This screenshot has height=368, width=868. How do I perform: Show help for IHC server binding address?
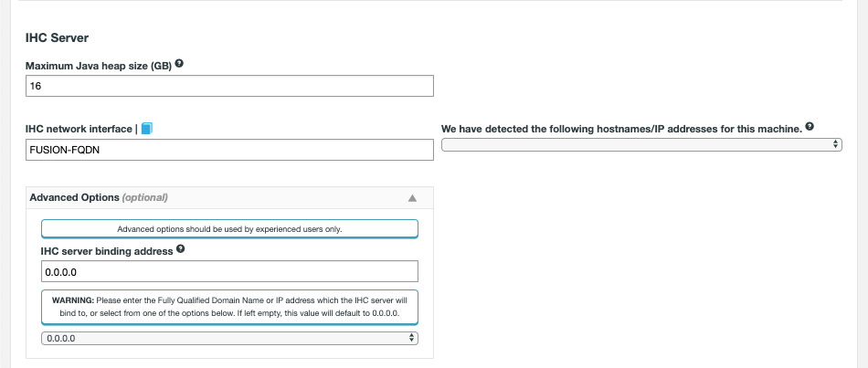(x=181, y=249)
